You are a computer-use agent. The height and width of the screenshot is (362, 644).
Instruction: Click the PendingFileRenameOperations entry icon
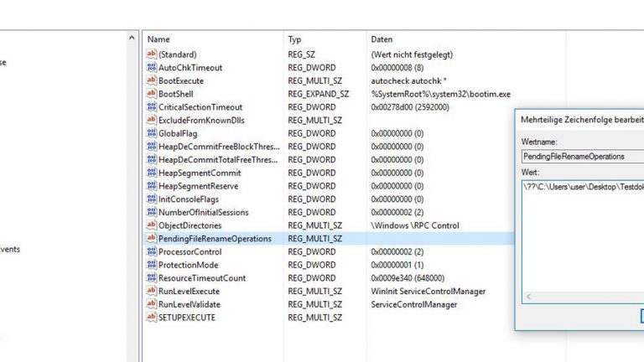(x=152, y=239)
